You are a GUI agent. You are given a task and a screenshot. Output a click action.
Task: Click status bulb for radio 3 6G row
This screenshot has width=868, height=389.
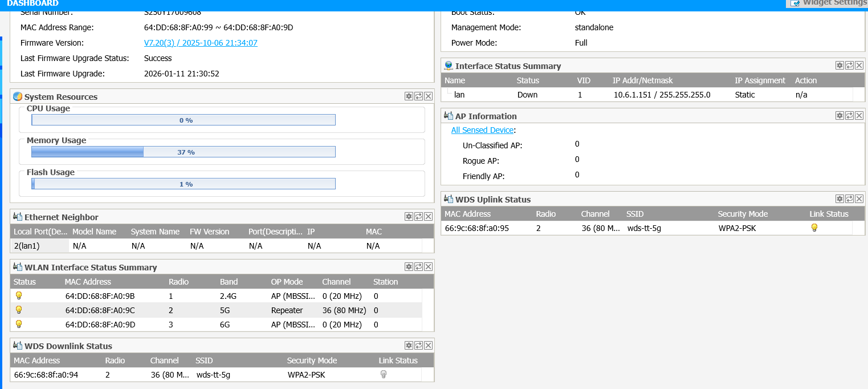pyautogui.click(x=19, y=324)
